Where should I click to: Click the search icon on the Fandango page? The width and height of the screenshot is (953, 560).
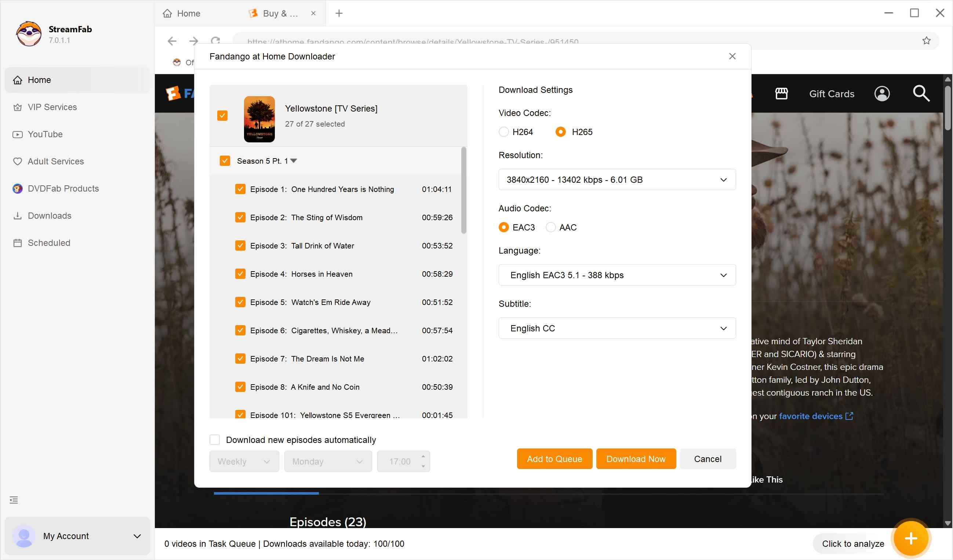tap(921, 94)
